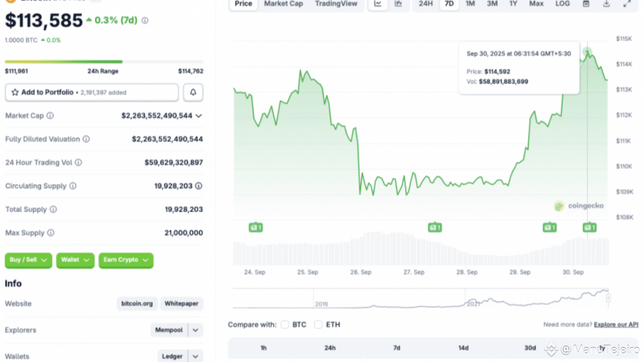644x362 pixels.
Task: Select the Max time range
Action: (536, 4)
